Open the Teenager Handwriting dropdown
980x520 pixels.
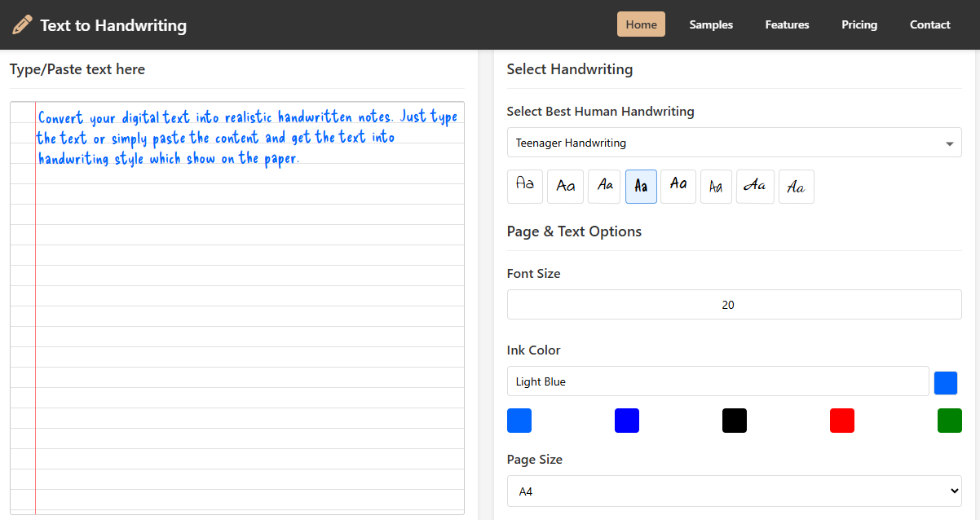pos(734,142)
